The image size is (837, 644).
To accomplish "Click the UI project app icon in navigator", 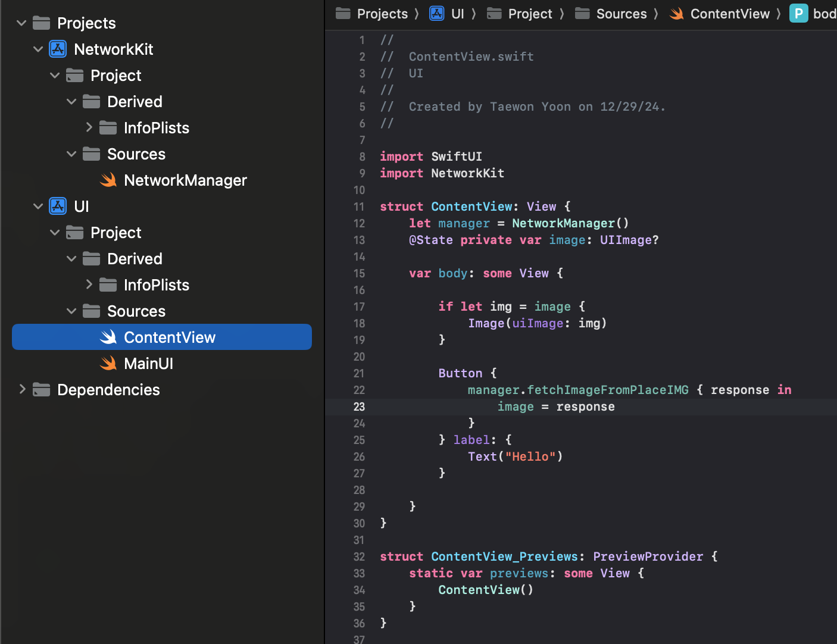I will pos(58,206).
